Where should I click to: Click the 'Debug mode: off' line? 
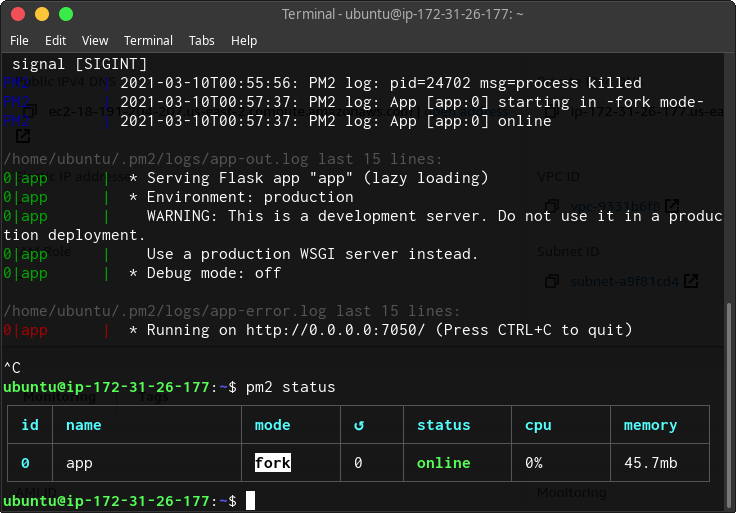(205, 273)
